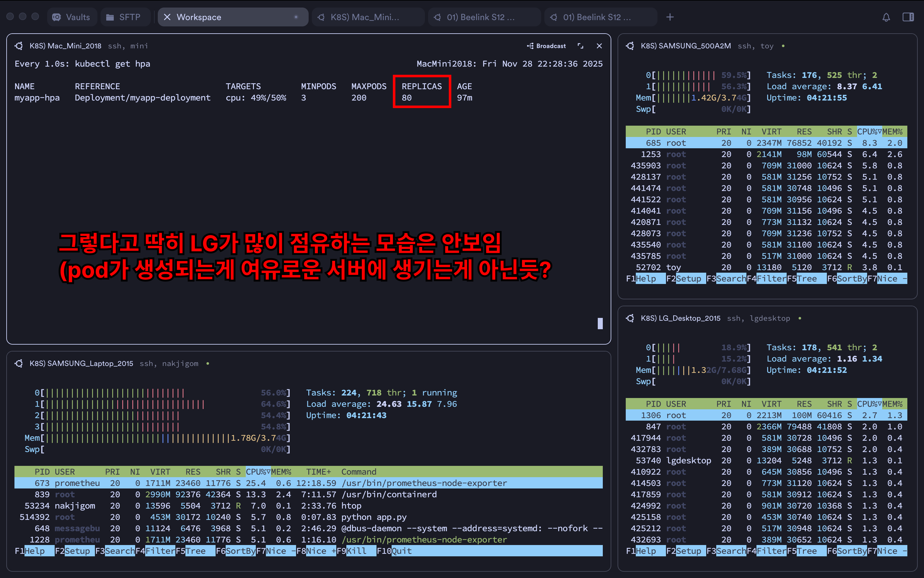Switch to the first 01) Beelink S12 tab
The width and height of the screenshot is (924, 578).
coord(480,17)
